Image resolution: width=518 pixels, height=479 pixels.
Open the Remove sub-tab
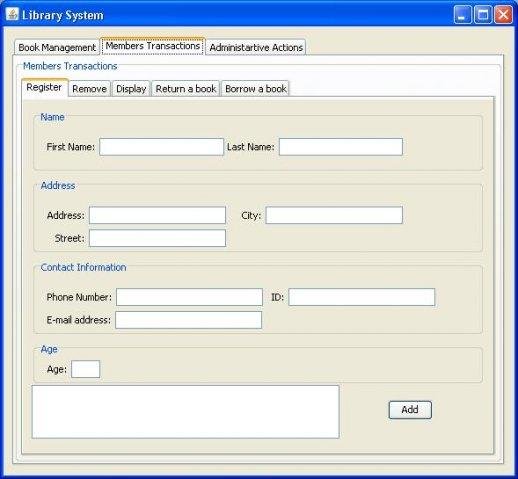tap(89, 89)
